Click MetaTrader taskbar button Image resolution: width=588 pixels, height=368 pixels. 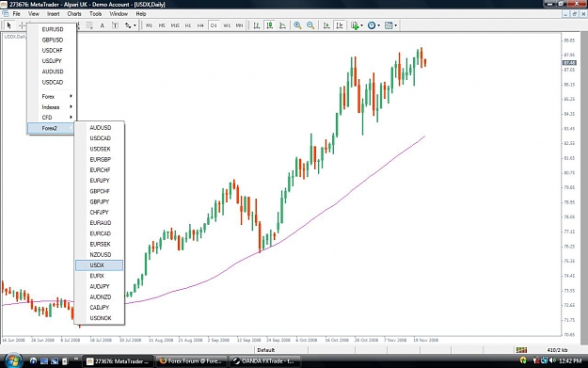tap(118, 361)
